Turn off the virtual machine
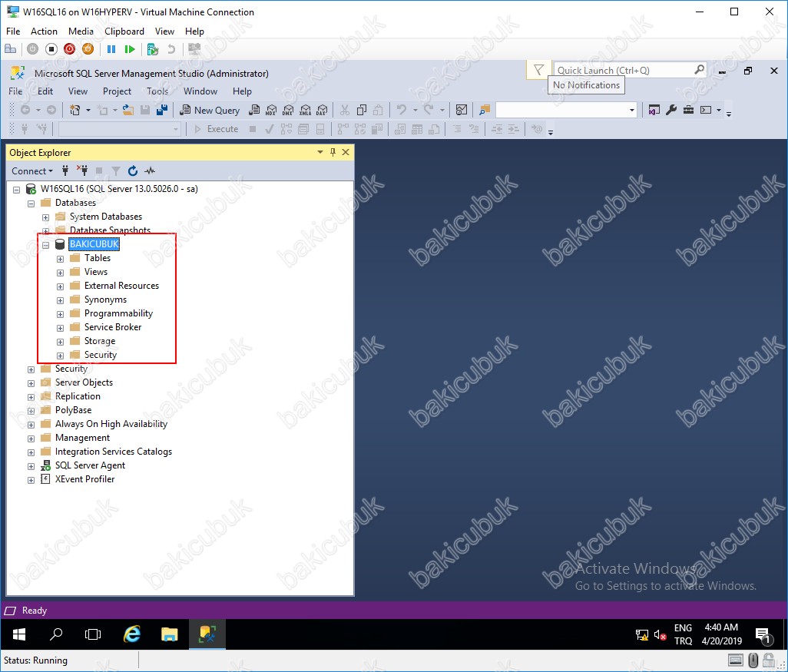Image resolution: width=788 pixels, height=672 pixels. pyautogui.click(x=51, y=48)
